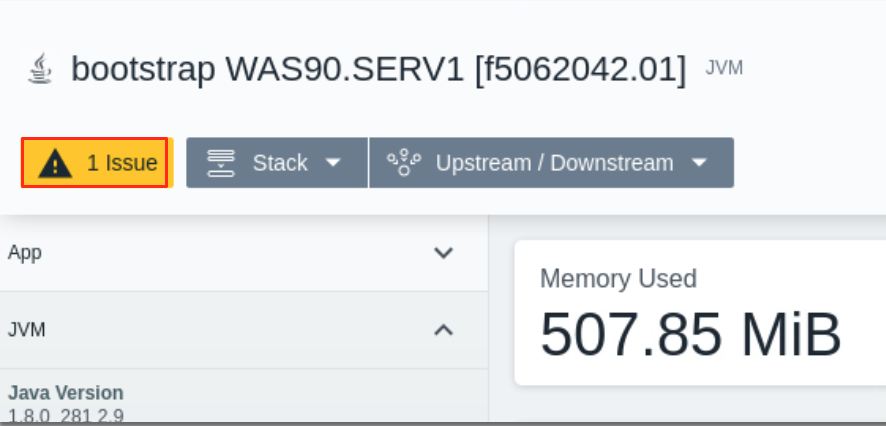The image size is (886, 426).
Task: Click the Upstream / Downstream graph icon
Action: pos(404,163)
